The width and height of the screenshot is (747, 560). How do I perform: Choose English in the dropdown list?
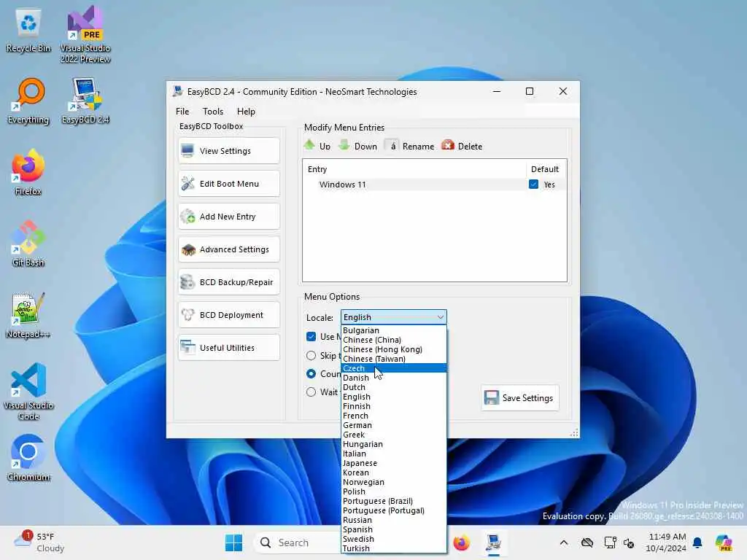[x=393, y=397]
